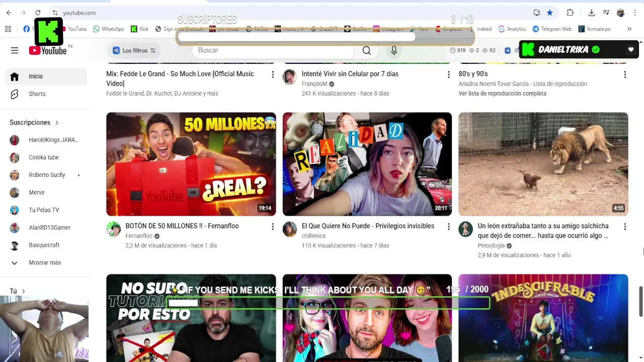The width and height of the screenshot is (644, 362).
Task: Click the install app icon in address bar
Action: [537, 13]
